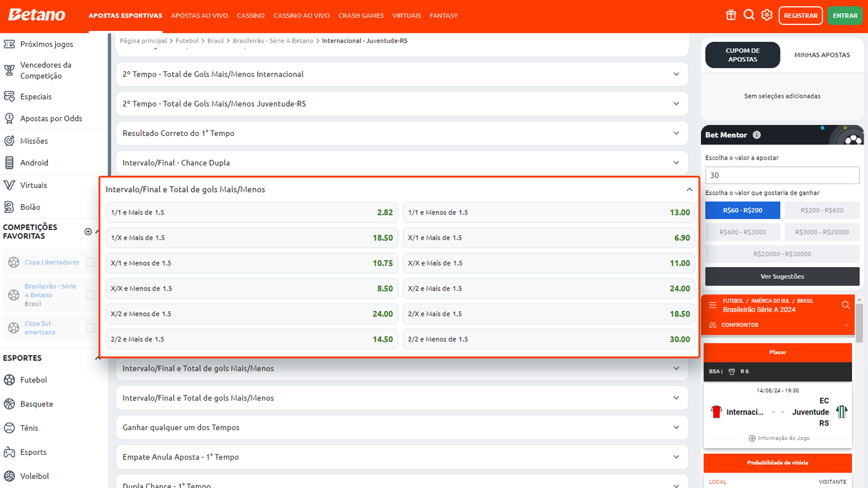Open the search icon in header

749,15
